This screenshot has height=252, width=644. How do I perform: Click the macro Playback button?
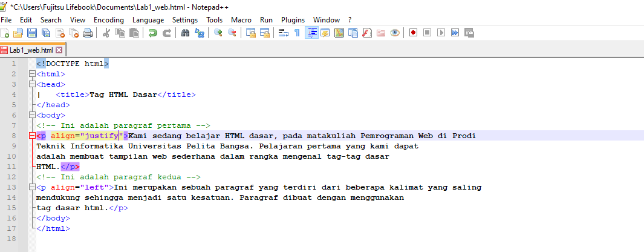[441, 33]
